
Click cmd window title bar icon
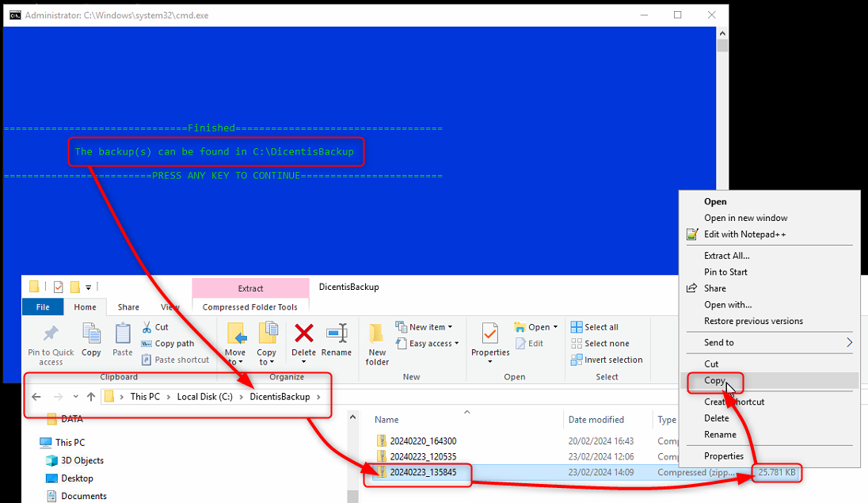pyautogui.click(x=15, y=15)
